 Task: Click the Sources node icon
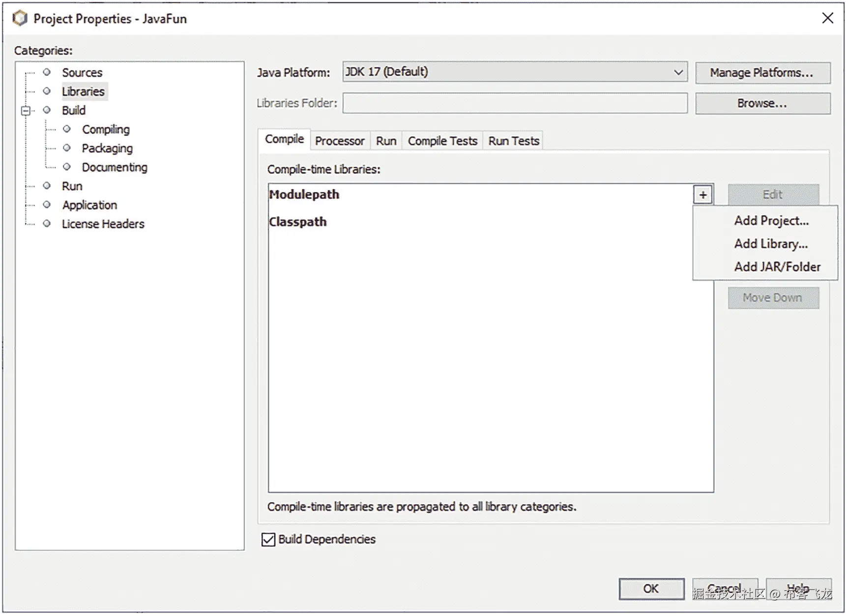47,72
